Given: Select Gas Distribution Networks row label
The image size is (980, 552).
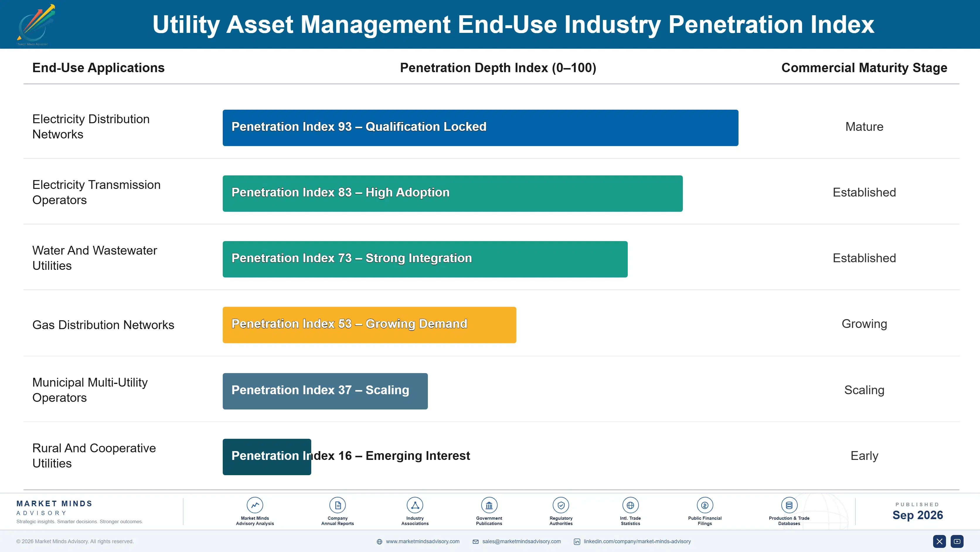Looking at the screenshot, I should pos(103,325).
